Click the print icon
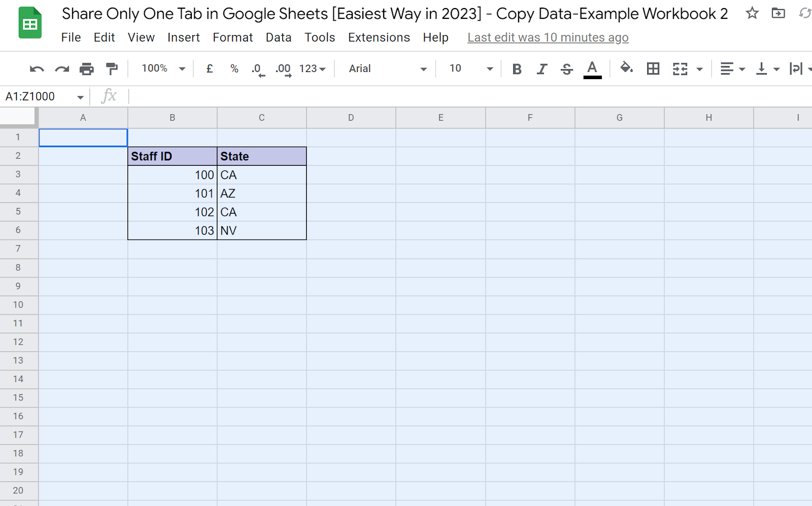 pos(87,69)
